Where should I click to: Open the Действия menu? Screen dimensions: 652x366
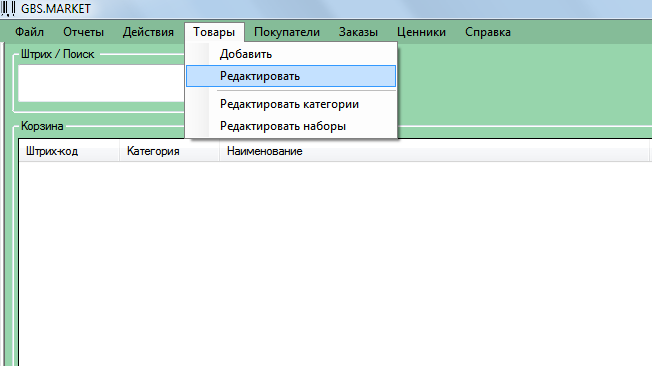pyautogui.click(x=148, y=32)
